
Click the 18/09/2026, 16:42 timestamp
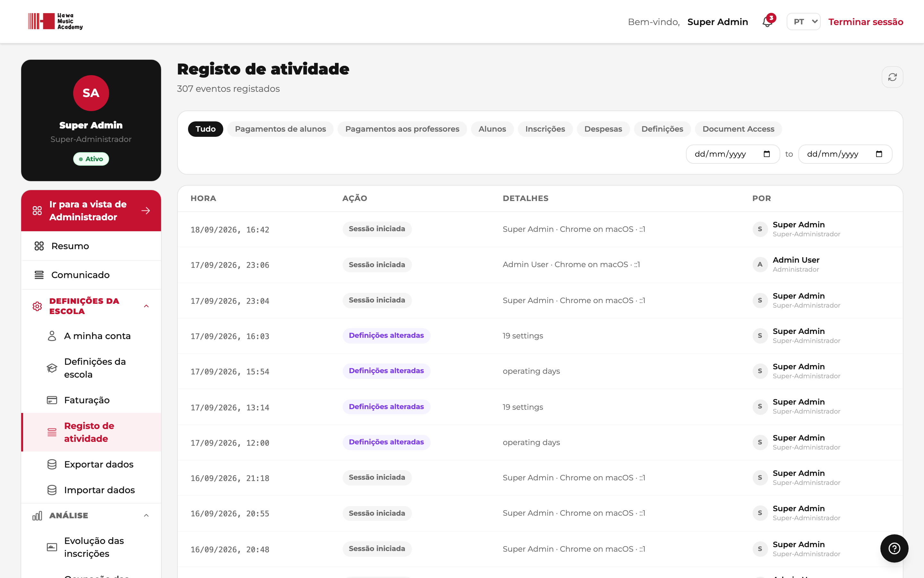(230, 230)
